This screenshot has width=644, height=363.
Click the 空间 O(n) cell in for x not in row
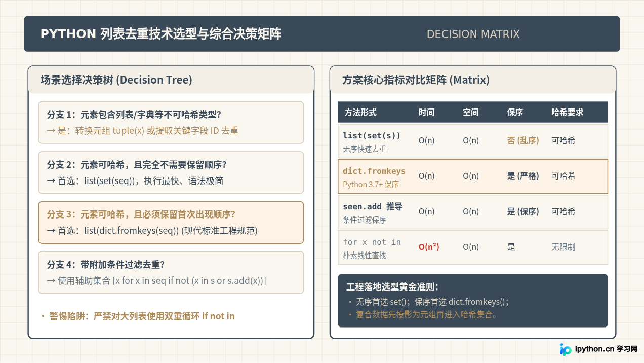[471, 247]
